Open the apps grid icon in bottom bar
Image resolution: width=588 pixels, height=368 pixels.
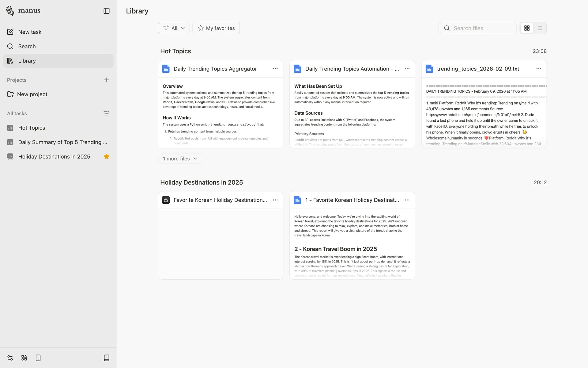[x=24, y=358]
